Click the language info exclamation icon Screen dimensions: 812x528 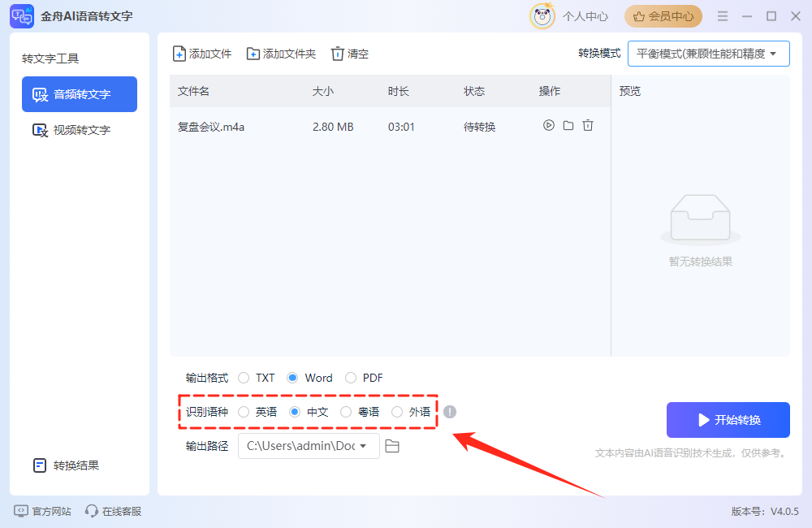(x=450, y=412)
